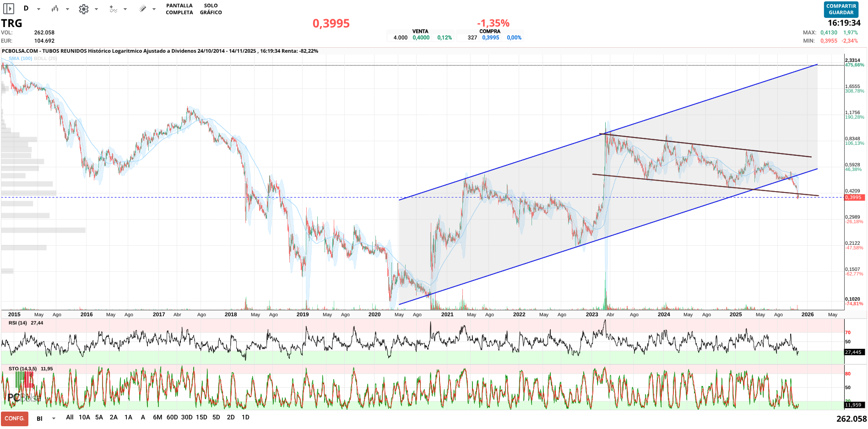The width and height of the screenshot is (868, 429).
Task: Select the 10A time range
Action: 84,418
